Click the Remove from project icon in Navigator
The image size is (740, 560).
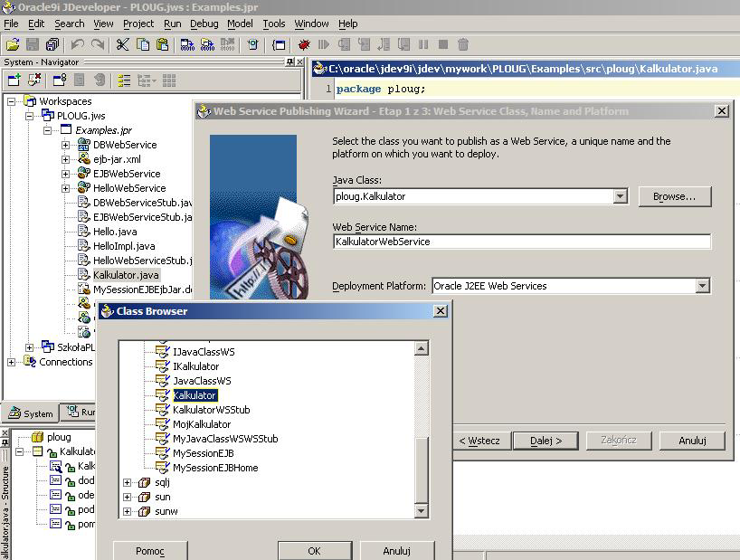pyautogui.click(x=34, y=81)
